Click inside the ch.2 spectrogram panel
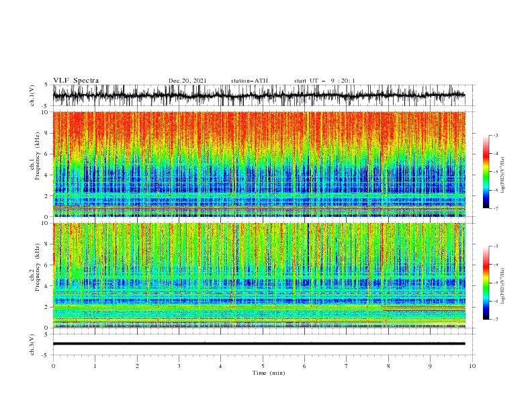This screenshot has width=532, height=411. [259, 275]
